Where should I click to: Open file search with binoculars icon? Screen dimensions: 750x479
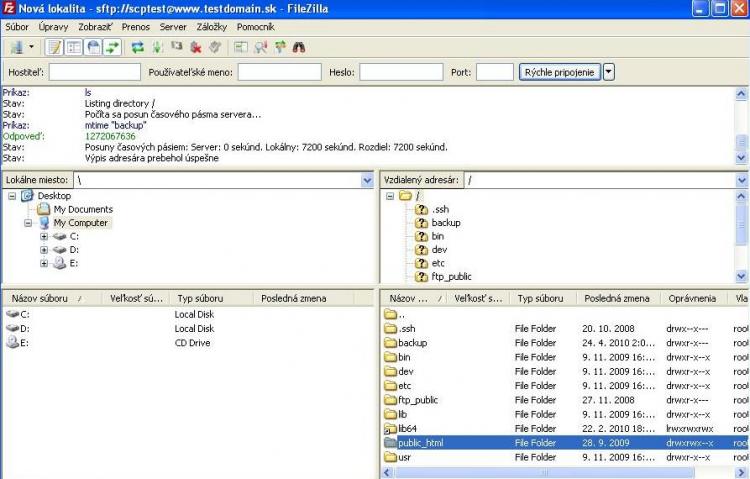tap(299, 47)
